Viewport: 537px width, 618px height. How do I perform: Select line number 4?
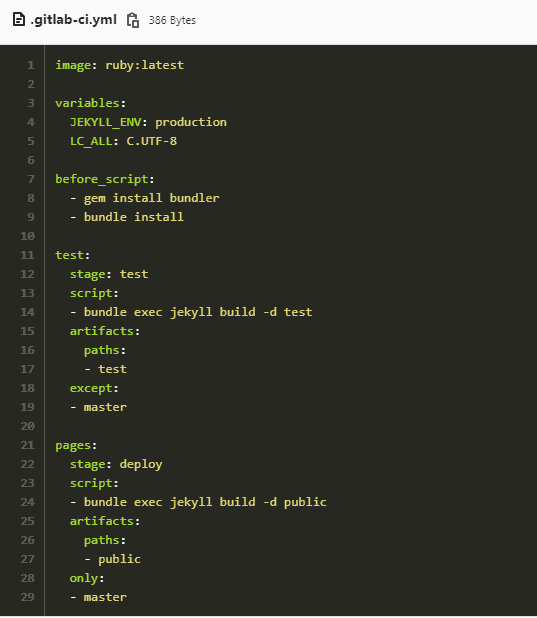pos(31,122)
